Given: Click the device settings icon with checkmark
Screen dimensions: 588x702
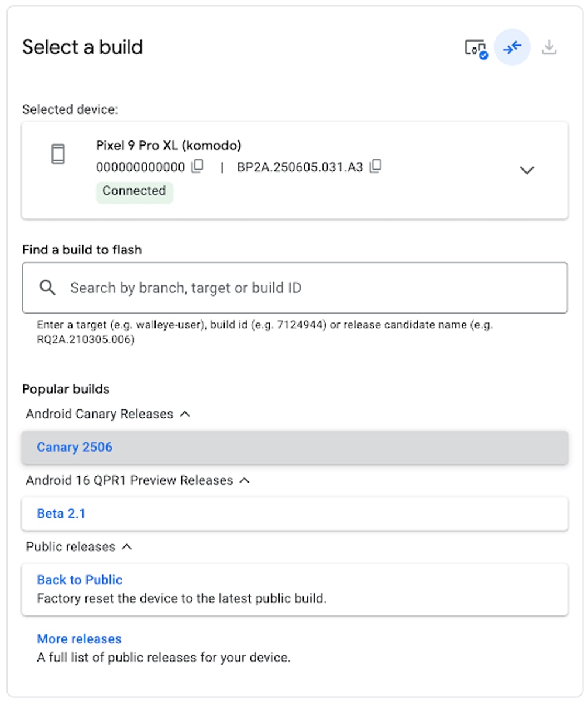Looking at the screenshot, I should click(x=475, y=48).
